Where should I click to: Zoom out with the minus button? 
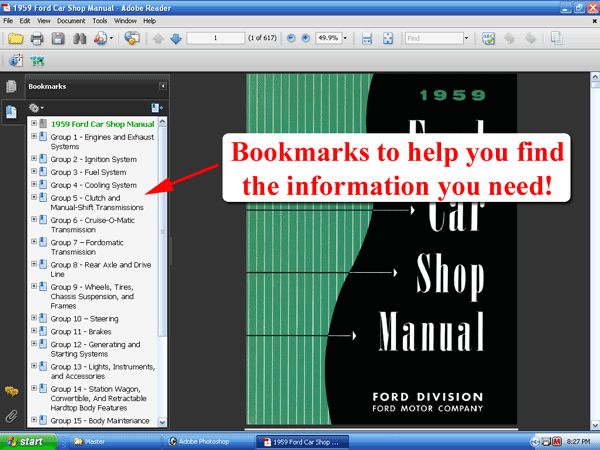291,38
